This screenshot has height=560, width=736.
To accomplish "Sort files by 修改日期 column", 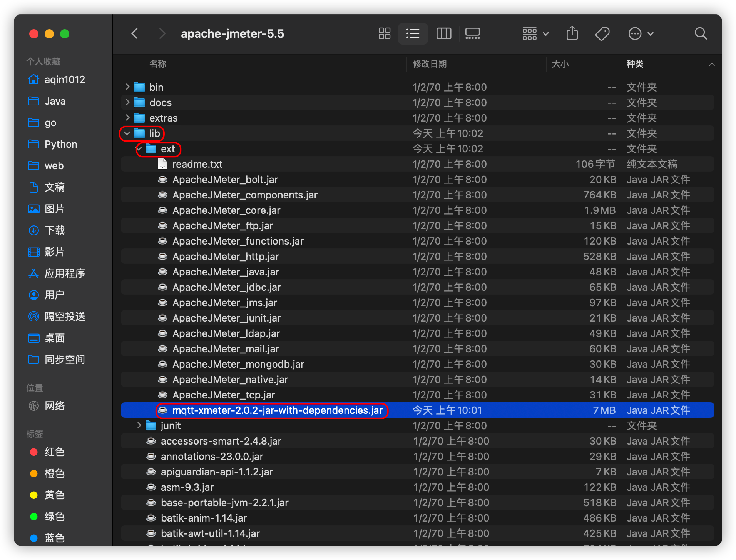I will tap(430, 64).
